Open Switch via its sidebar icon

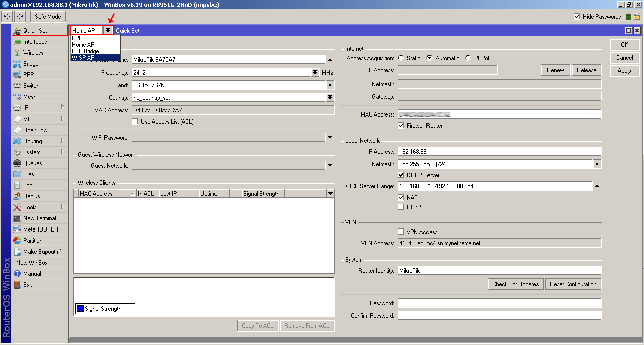click(17, 86)
